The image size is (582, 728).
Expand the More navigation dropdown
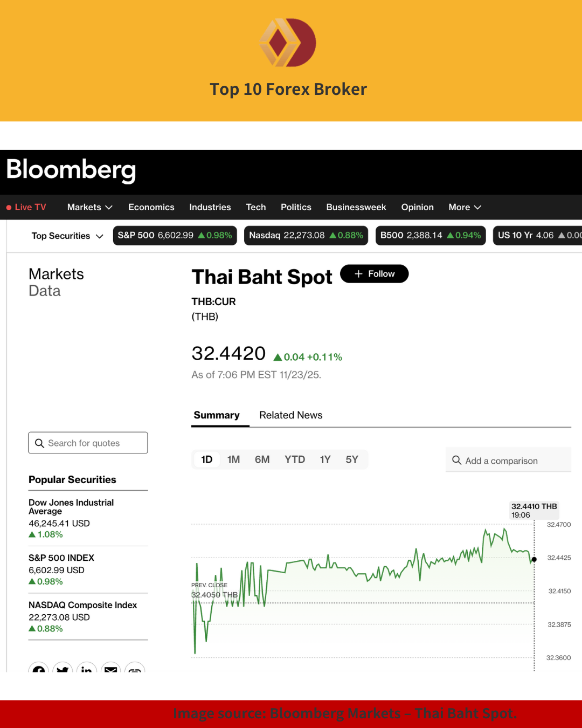coord(464,207)
